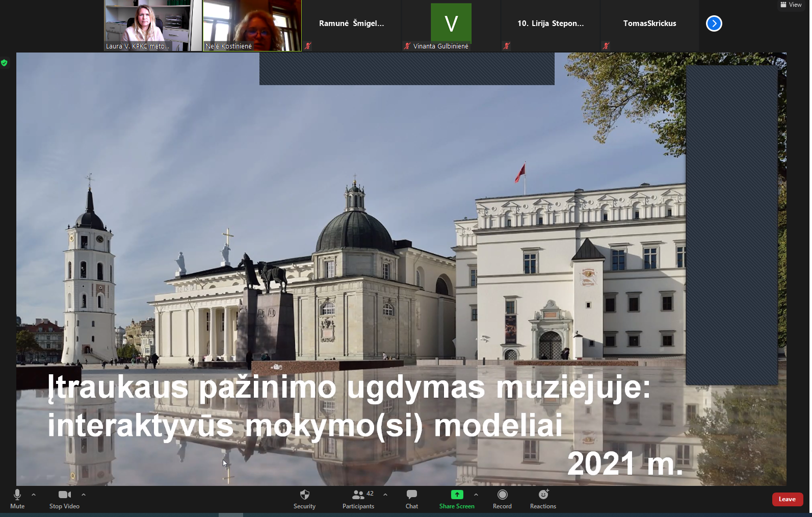The image size is (812, 517).
Task: Open the Participants panel
Action: click(x=358, y=499)
